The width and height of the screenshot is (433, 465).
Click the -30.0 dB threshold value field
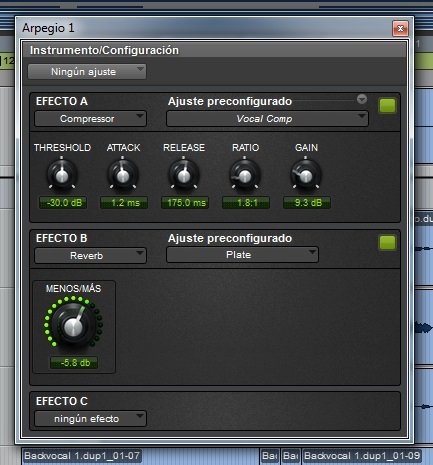pos(63,203)
